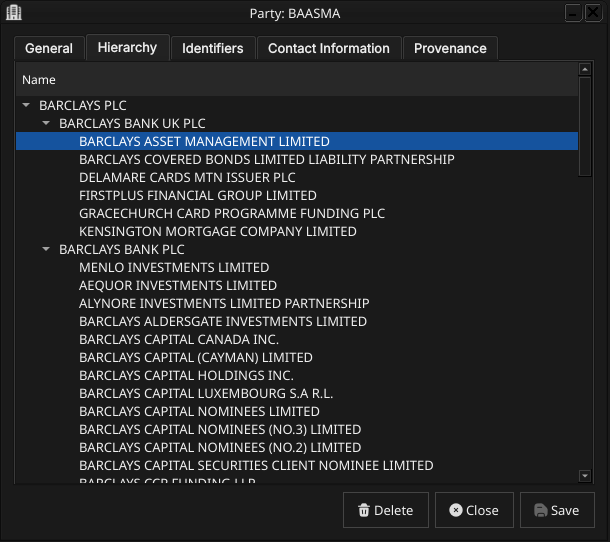Select MENLO INVESTMENTS LIMITED
This screenshot has width=610, height=542.
(297, 267)
